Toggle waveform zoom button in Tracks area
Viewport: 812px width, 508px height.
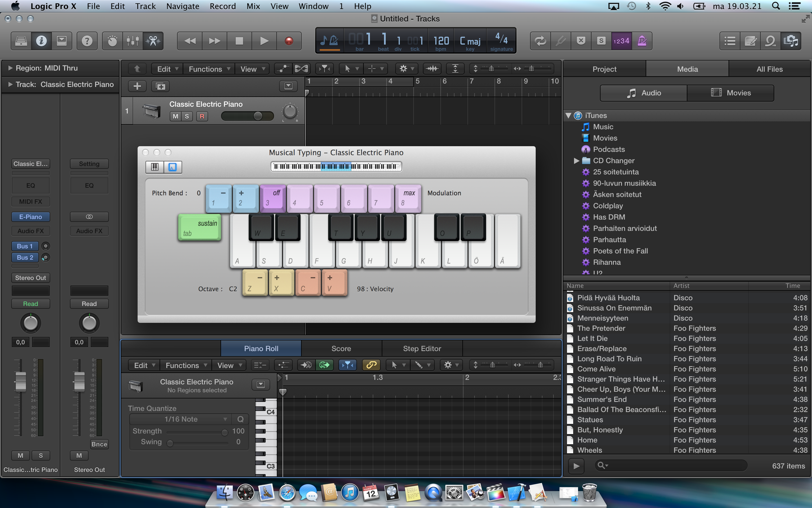tap(432, 69)
